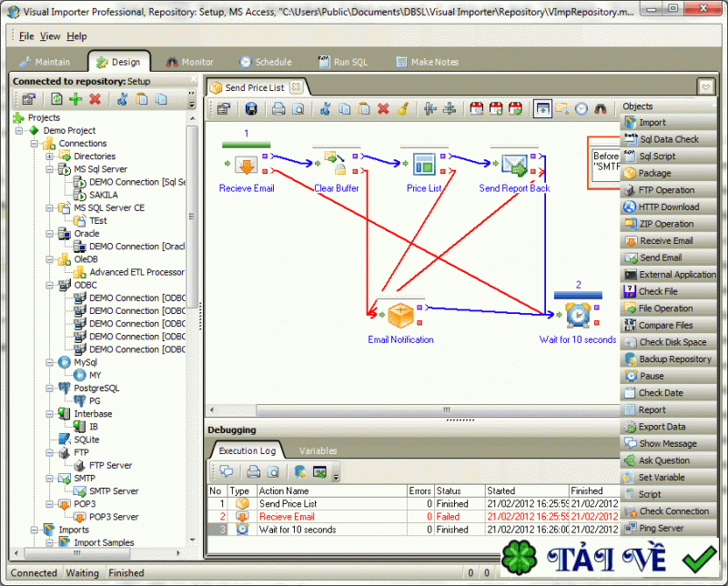Click the add new item plus icon
Image resolution: width=728 pixels, height=586 pixels.
pos(74,100)
